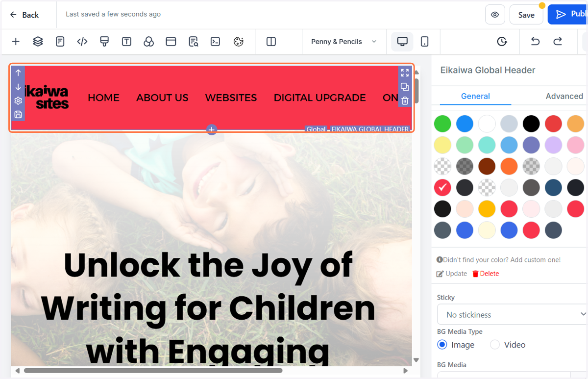Image resolution: width=588 pixels, height=379 pixels.
Task: Click the popup window layout icon
Action: [171, 42]
